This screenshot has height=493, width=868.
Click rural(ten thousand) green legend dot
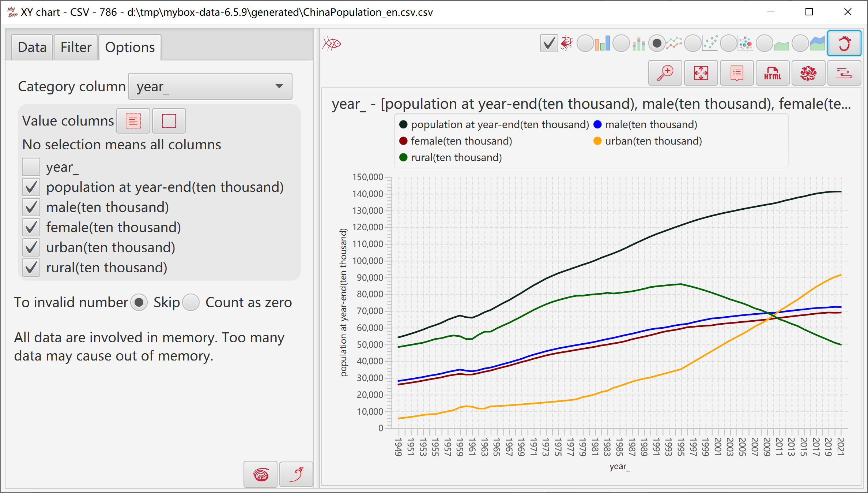(x=403, y=157)
